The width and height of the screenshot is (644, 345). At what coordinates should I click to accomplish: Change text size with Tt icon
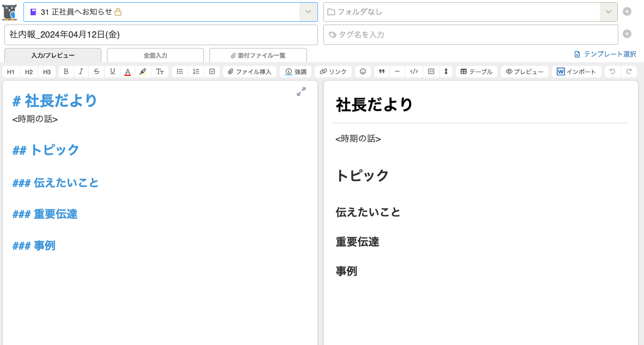pos(160,71)
